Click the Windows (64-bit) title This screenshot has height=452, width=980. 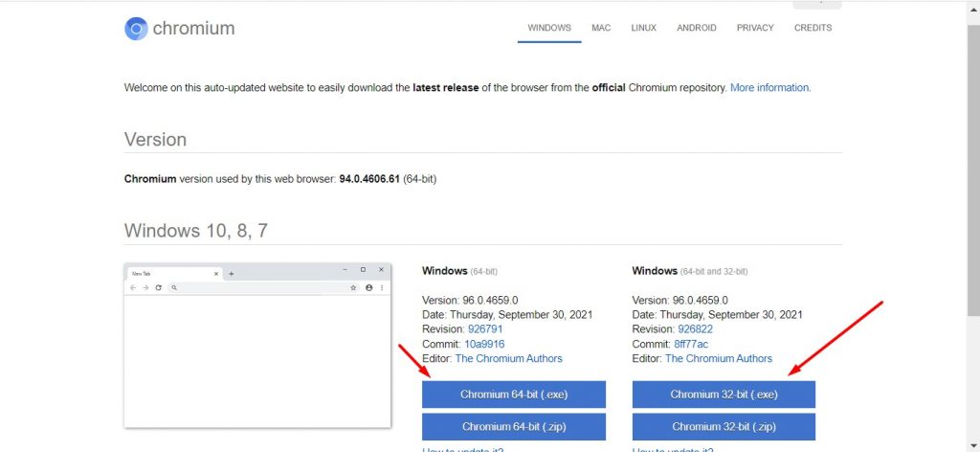[460, 271]
